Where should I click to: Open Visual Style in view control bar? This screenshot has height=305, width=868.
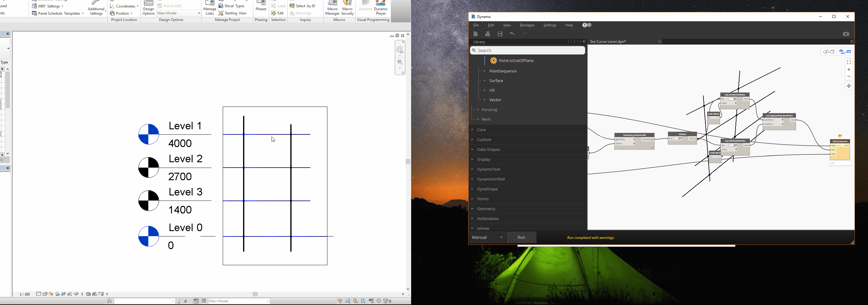coord(45,294)
